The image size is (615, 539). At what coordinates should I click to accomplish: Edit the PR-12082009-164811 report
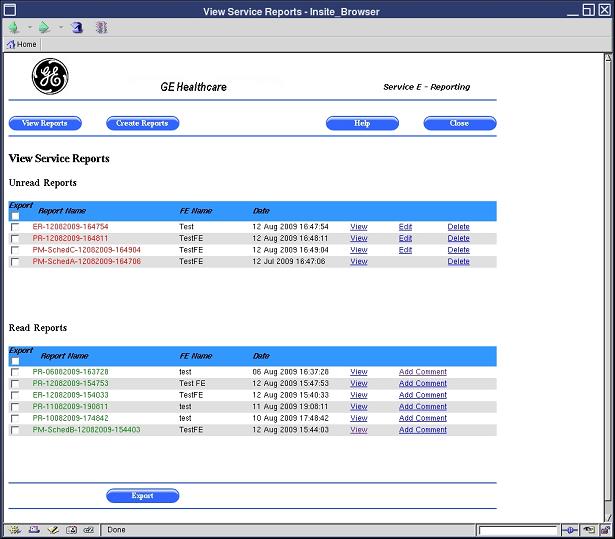point(405,239)
